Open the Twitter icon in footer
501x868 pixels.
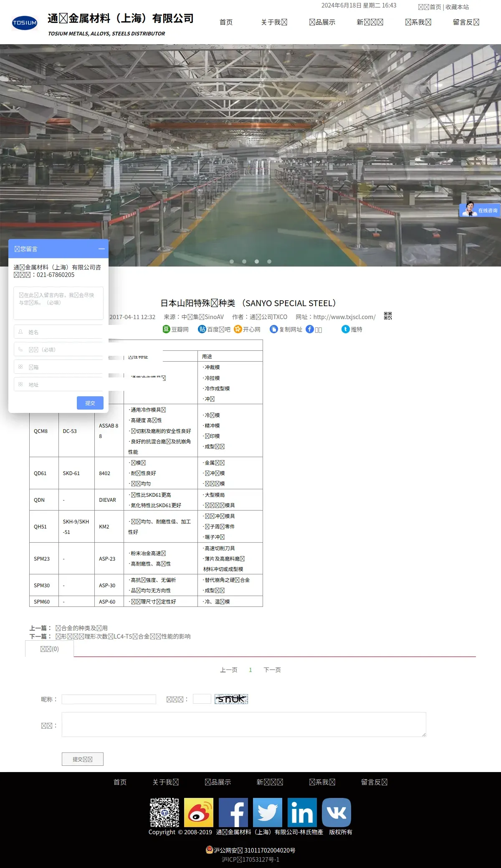tap(268, 813)
